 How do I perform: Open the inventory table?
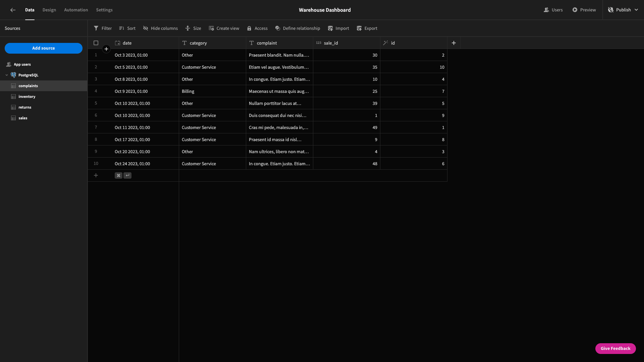pos(44,97)
